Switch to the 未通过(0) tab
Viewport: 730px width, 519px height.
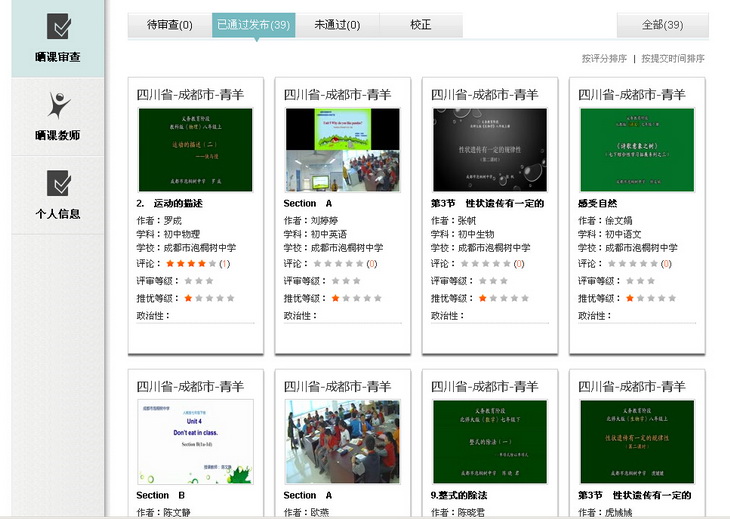pyautogui.click(x=337, y=25)
